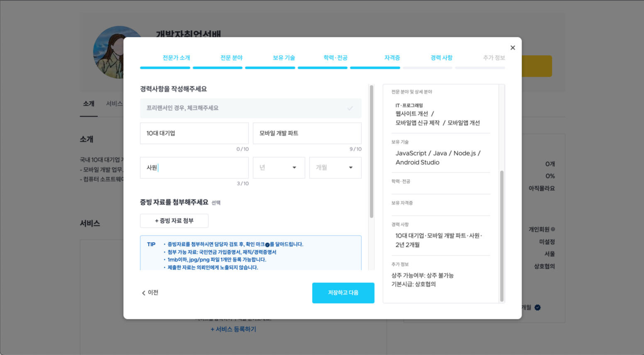Click the yellow button behind the dialog
Viewport: 644px width, 355px height.
point(537,66)
